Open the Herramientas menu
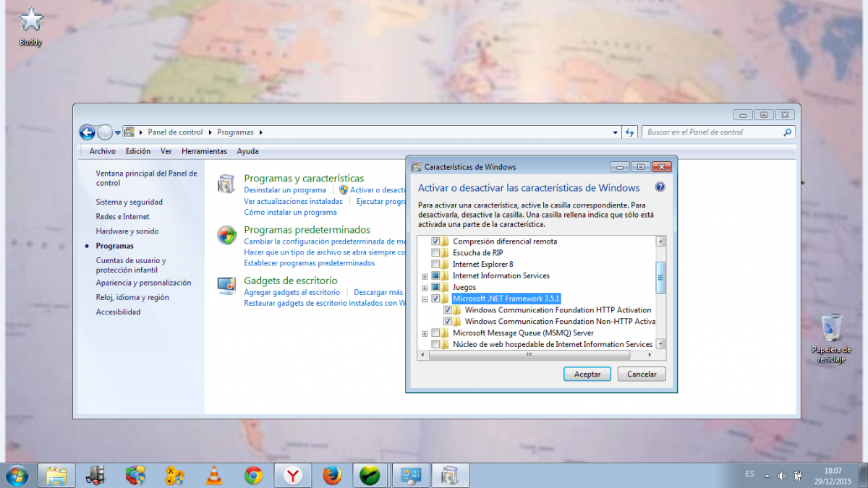The image size is (868, 488). (204, 151)
